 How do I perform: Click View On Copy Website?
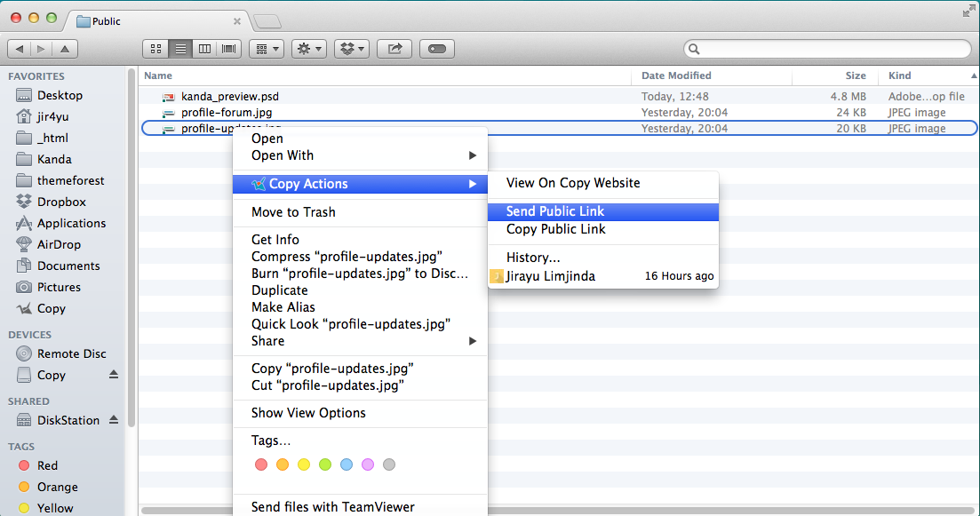(603, 183)
